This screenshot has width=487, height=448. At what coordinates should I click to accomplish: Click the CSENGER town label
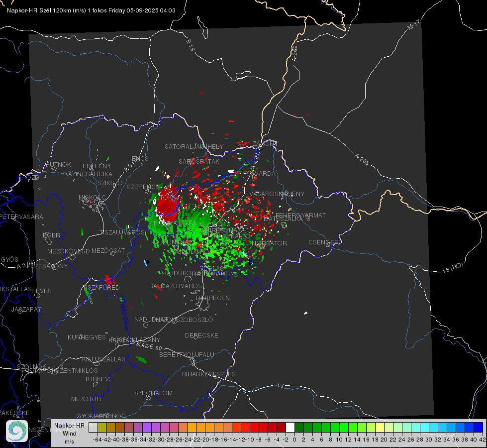pos(323,242)
